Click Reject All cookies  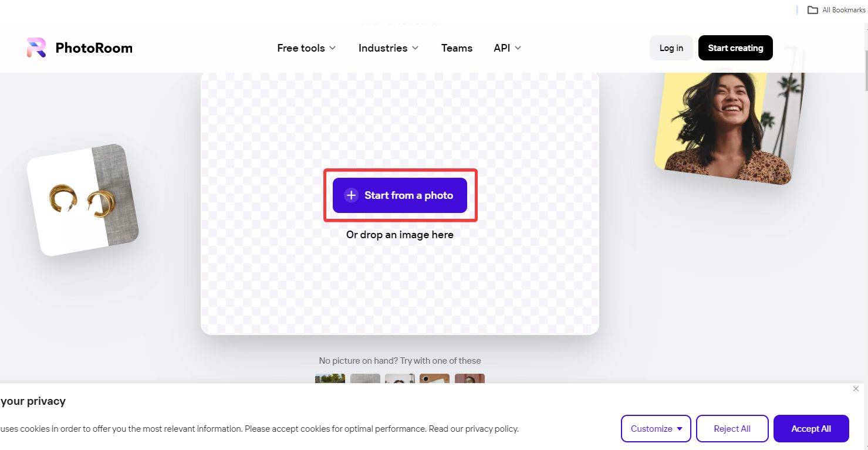732,429
